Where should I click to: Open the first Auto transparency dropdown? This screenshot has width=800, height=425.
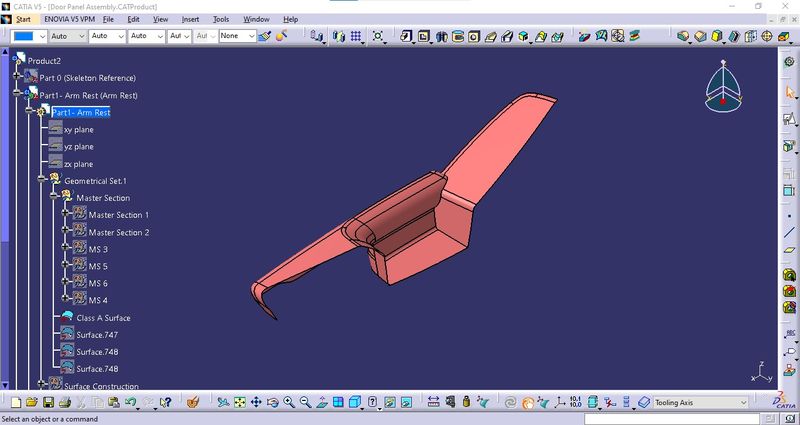(81, 36)
